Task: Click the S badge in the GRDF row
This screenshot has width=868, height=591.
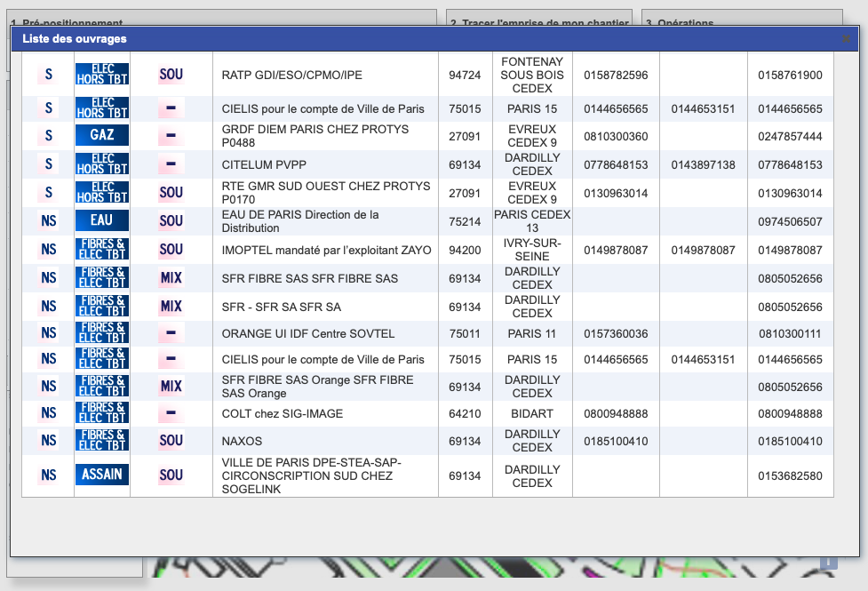Action: 49,136
